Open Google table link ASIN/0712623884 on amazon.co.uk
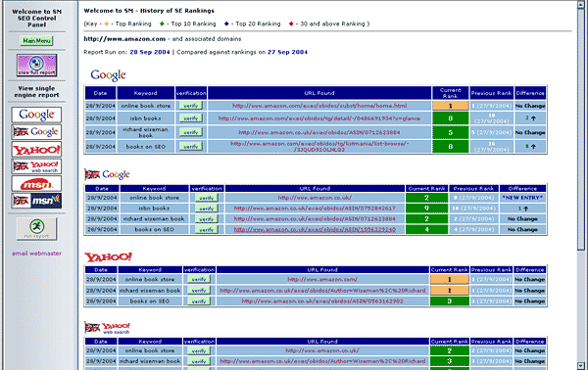This screenshot has width=588, height=370. (319, 132)
